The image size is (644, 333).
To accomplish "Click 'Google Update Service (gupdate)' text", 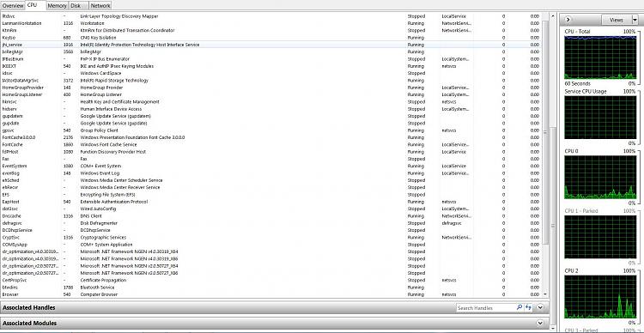I will [113, 124].
